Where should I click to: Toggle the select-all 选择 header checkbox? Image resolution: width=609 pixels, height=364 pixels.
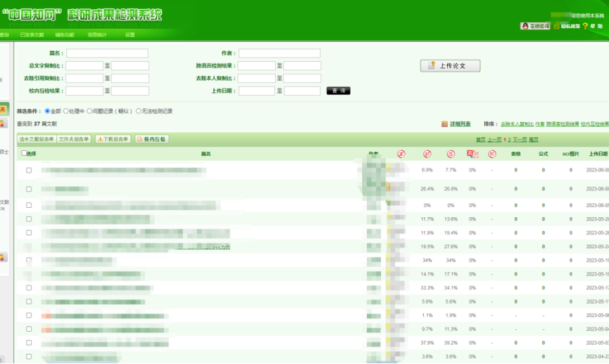click(x=25, y=153)
